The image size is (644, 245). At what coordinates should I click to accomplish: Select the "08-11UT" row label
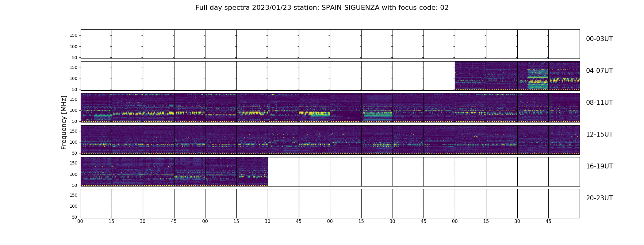point(599,103)
